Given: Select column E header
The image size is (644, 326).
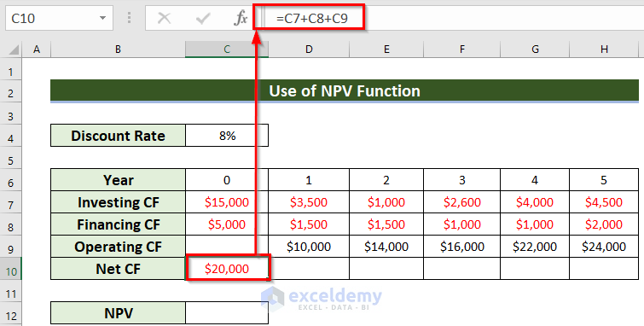Looking at the screenshot, I should [386, 49].
